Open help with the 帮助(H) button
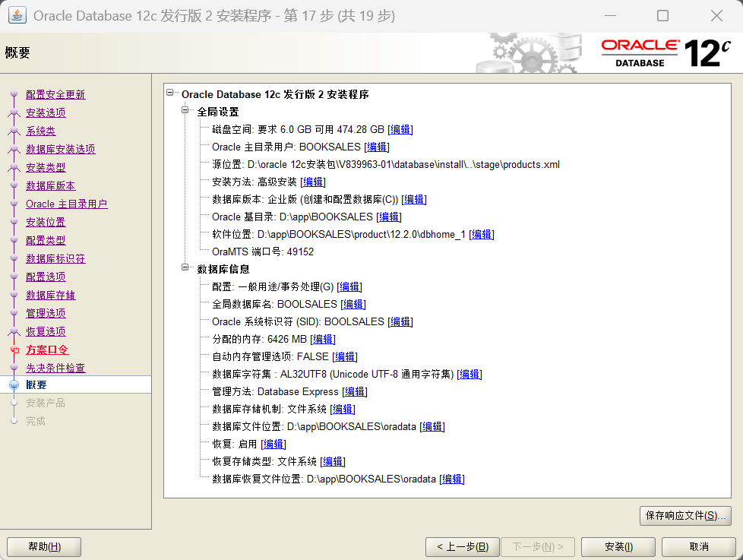The width and height of the screenshot is (743, 560). tap(44, 547)
